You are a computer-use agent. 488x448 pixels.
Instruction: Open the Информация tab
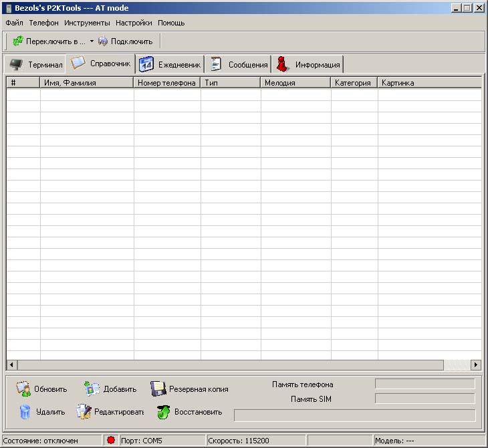tap(308, 64)
